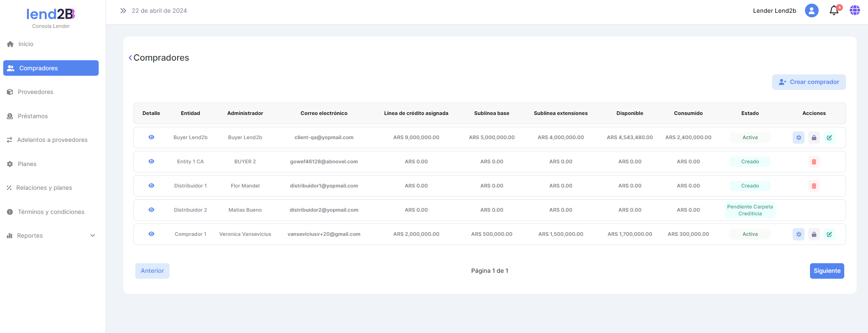Open settings gear for Buyer Lend2b row
This screenshot has width=868, height=333.
[x=798, y=137]
